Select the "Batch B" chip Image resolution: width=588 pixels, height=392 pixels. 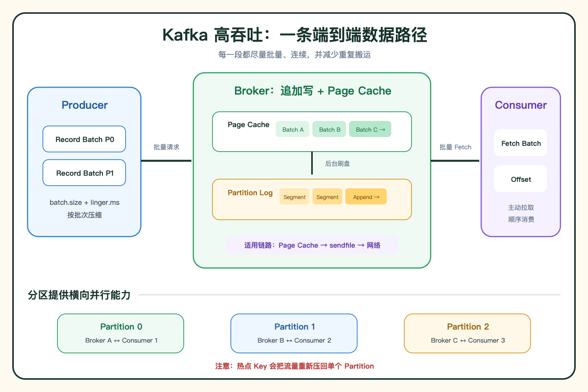(x=329, y=129)
